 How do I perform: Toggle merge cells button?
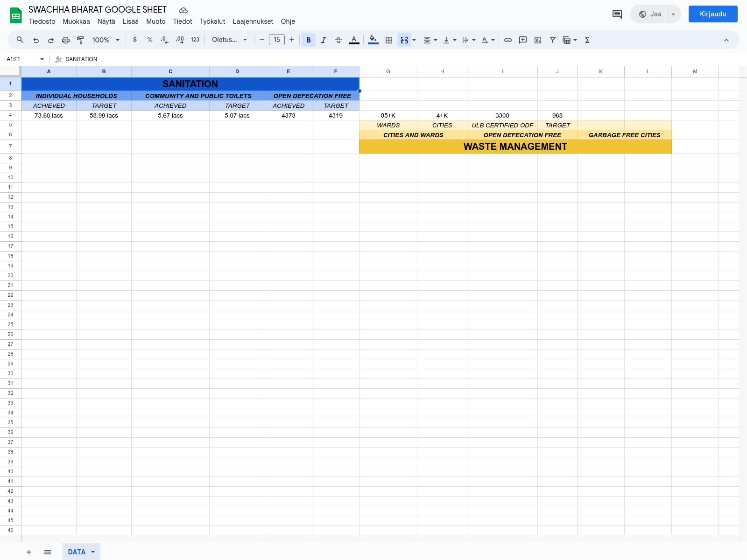tap(404, 40)
